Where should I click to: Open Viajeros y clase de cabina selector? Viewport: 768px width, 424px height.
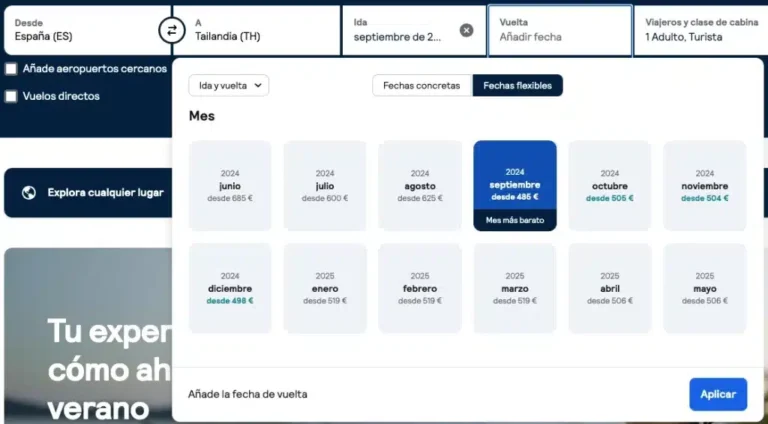point(701,30)
